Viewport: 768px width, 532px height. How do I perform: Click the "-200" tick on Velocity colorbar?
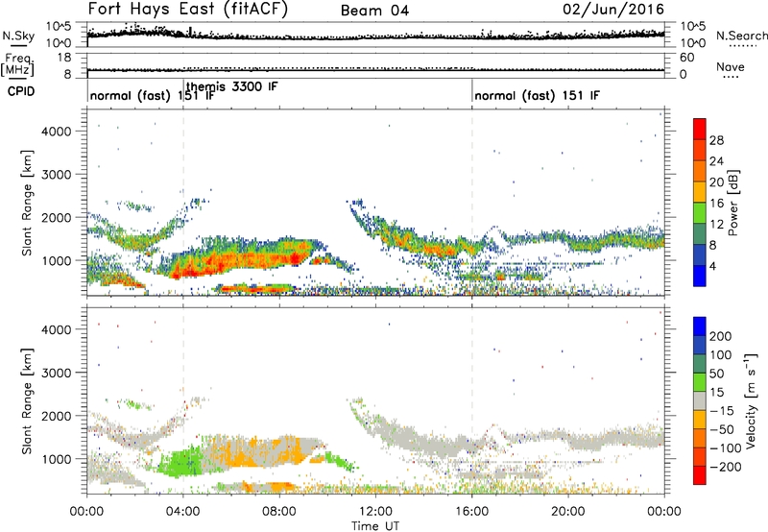pyautogui.click(x=725, y=467)
